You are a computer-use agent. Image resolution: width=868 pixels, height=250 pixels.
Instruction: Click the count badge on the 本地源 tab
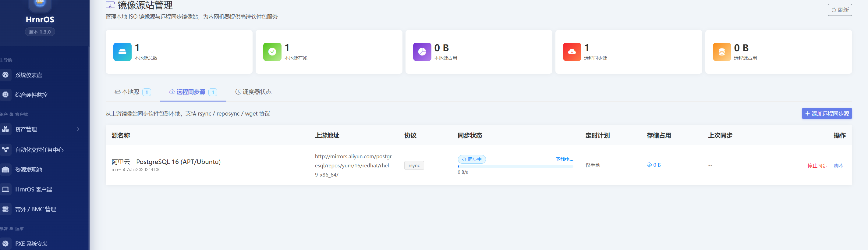(x=147, y=92)
